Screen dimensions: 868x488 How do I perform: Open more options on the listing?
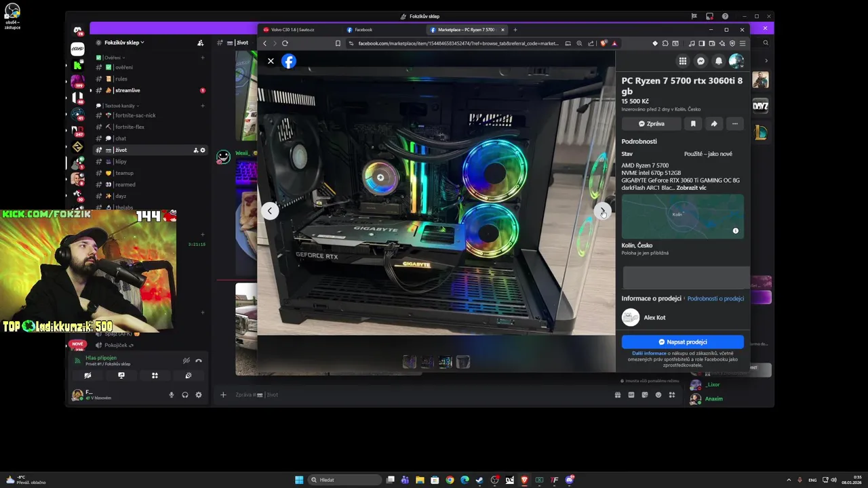[734, 124]
